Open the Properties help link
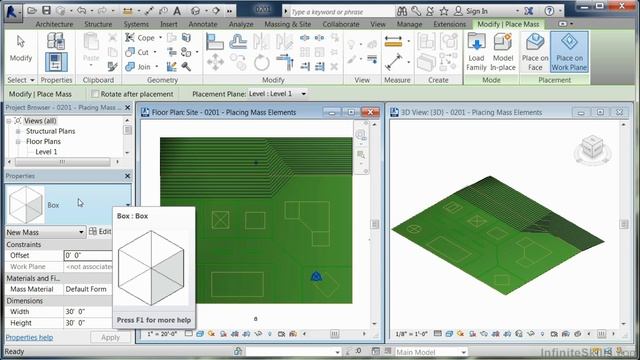The width and height of the screenshot is (640, 360). pyautogui.click(x=29, y=338)
